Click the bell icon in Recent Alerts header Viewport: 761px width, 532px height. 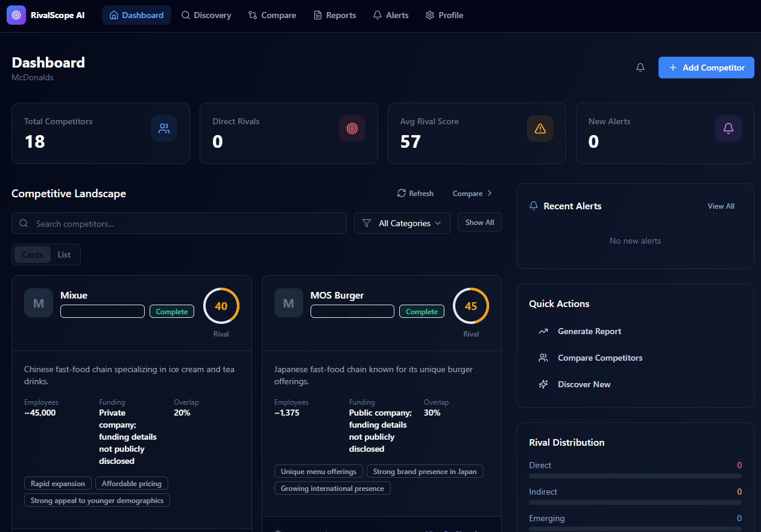tap(533, 206)
